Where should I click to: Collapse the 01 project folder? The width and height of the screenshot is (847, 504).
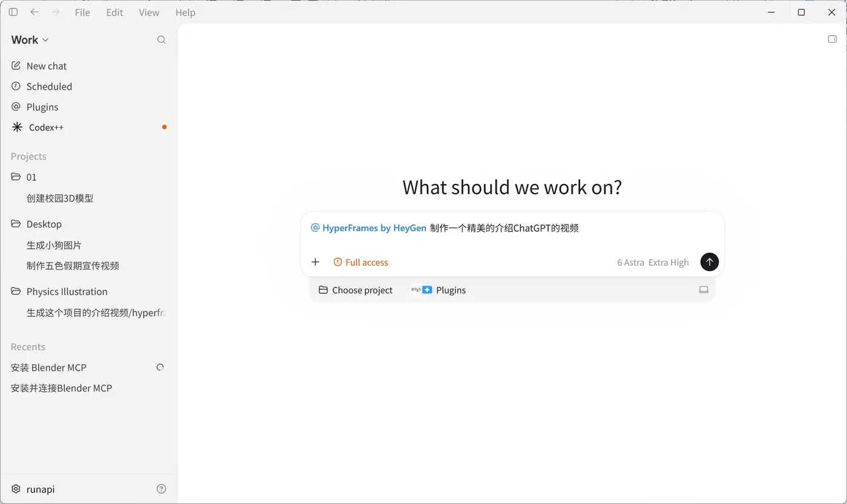(89, 177)
